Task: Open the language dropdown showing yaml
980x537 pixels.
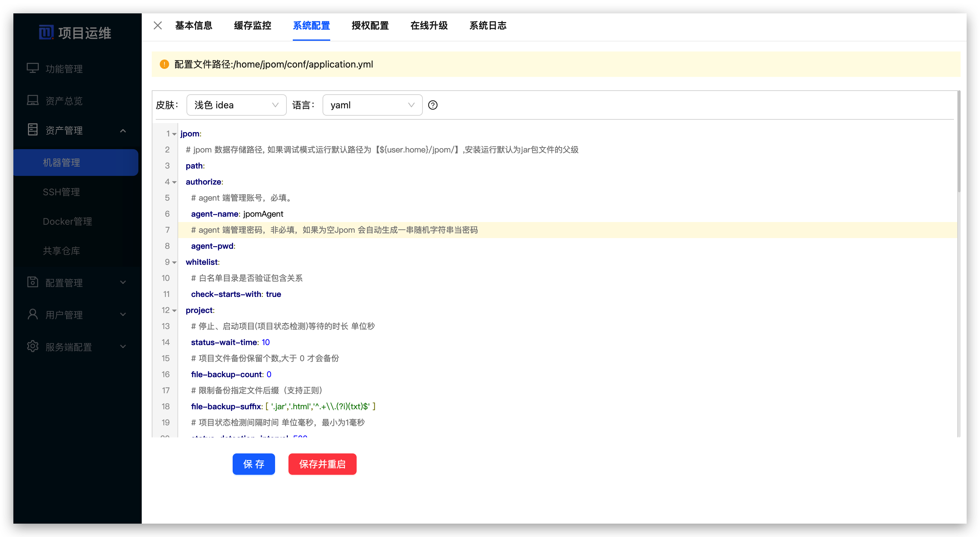Action: 372,105
